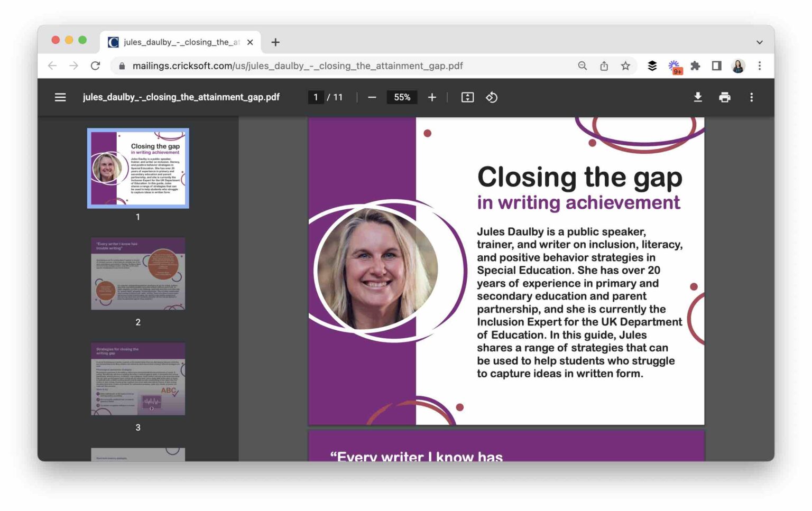Click the back navigation arrow
Viewport: 812px width, 511px height.
(52, 66)
